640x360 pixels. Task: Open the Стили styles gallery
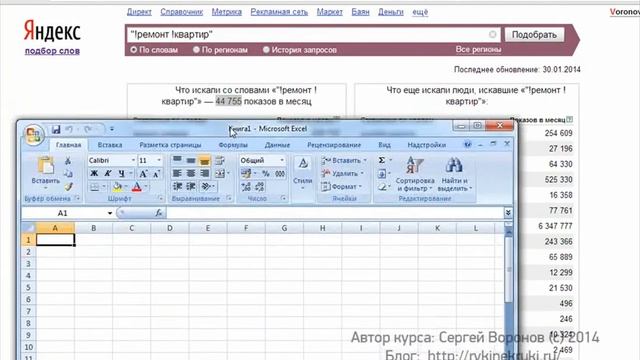click(x=302, y=173)
